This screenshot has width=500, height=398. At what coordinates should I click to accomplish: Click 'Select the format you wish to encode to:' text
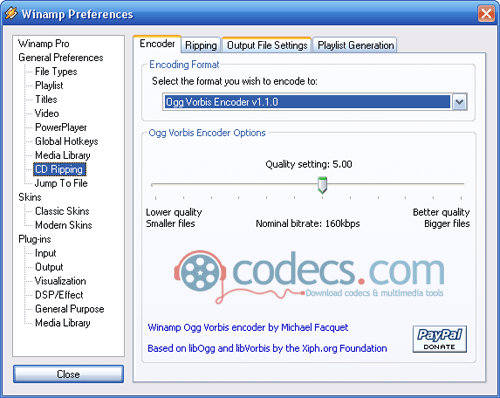pos(235,81)
